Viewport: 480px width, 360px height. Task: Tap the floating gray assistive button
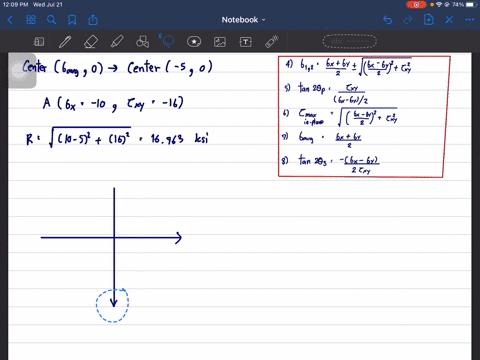click(x=21, y=71)
